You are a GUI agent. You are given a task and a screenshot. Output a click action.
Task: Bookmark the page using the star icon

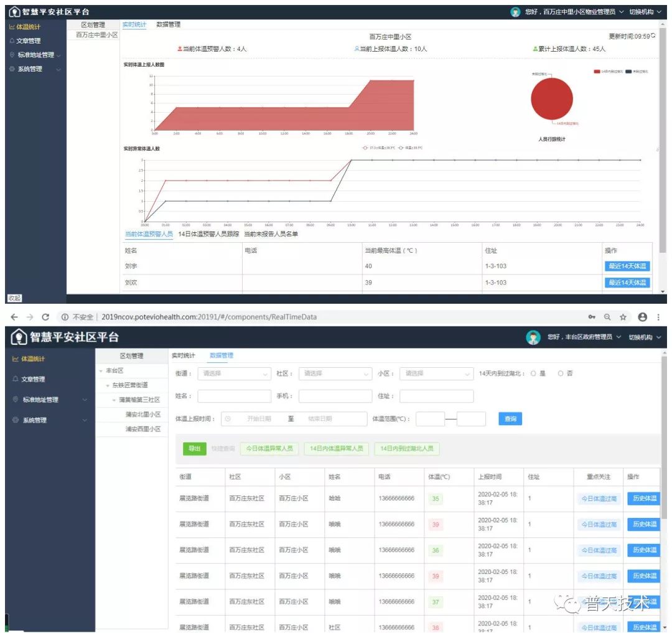[x=623, y=317]
